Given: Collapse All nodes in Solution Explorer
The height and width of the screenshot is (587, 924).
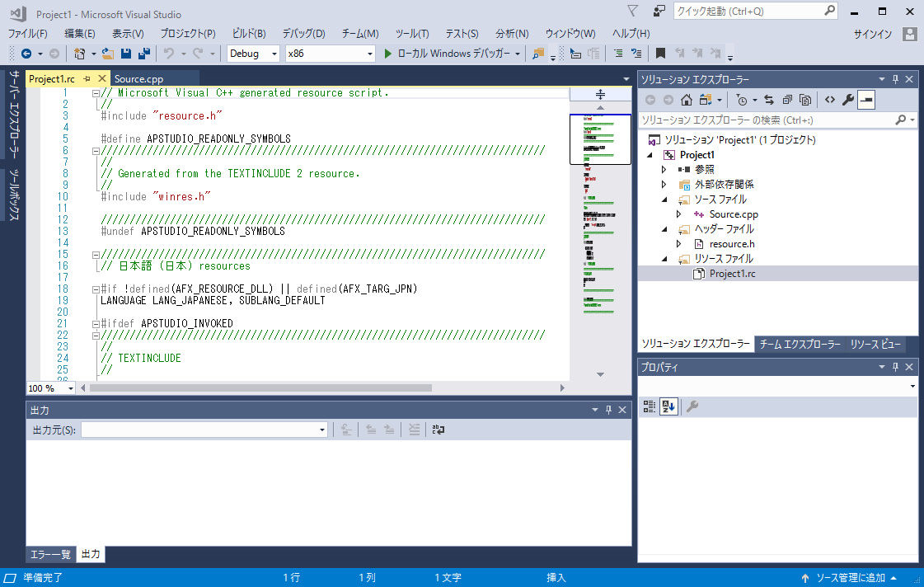Looking at the screenshot, I should tap(787, 101).
